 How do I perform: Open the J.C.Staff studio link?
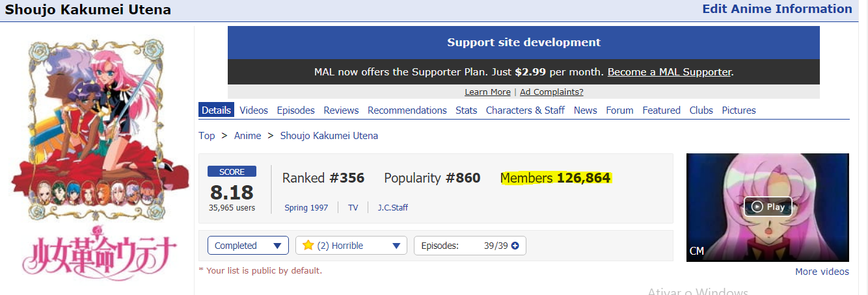pos(393,208)
